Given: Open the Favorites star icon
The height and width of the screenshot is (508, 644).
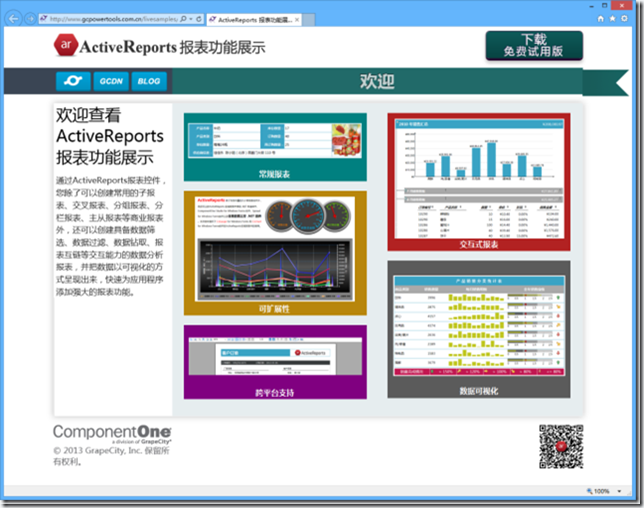Looking at the screenshot, I should [612, 18].
